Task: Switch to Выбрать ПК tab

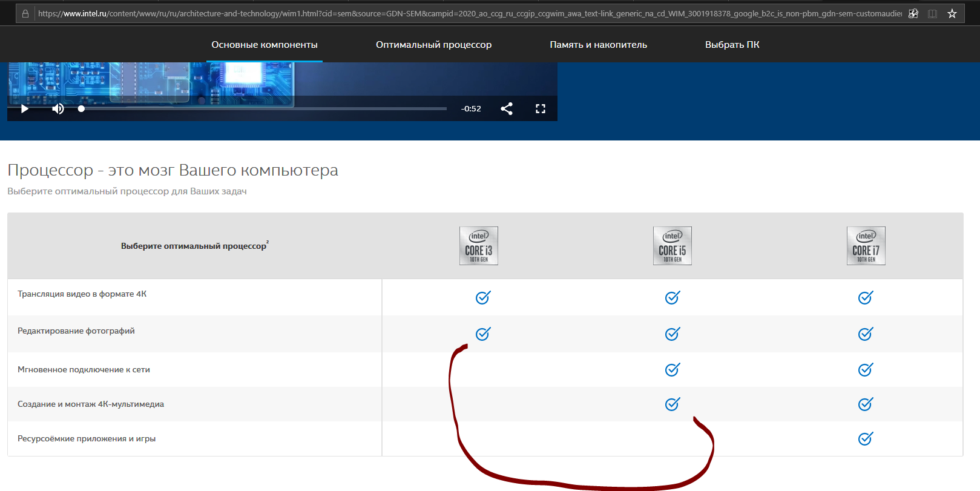Action: click(732, 45)
